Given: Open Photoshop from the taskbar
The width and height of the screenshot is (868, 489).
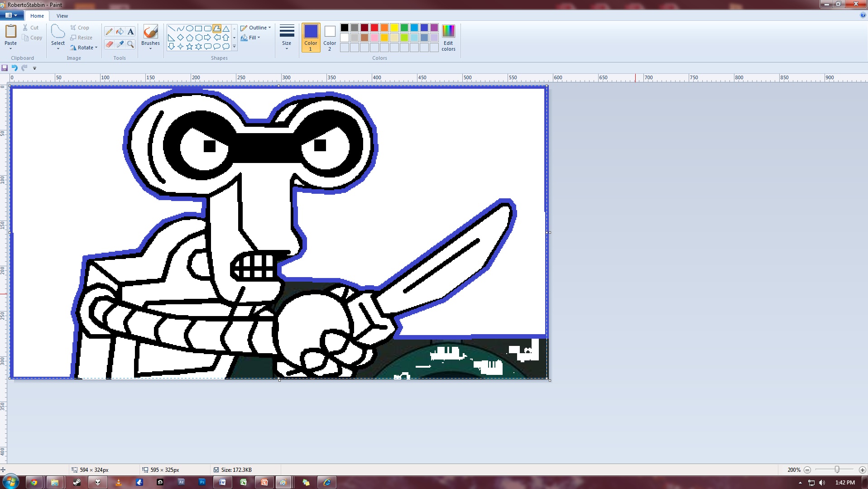Looking at the screenshot, I should [x=202, y=482].
